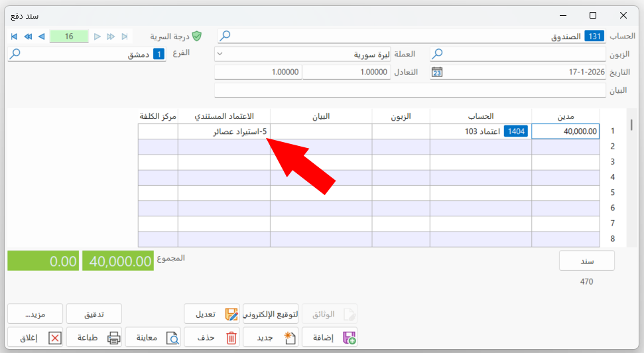This screenshot has width=644, height=353.
Task: Expand the العملة currency dropdown
Action: click(220, 54)
